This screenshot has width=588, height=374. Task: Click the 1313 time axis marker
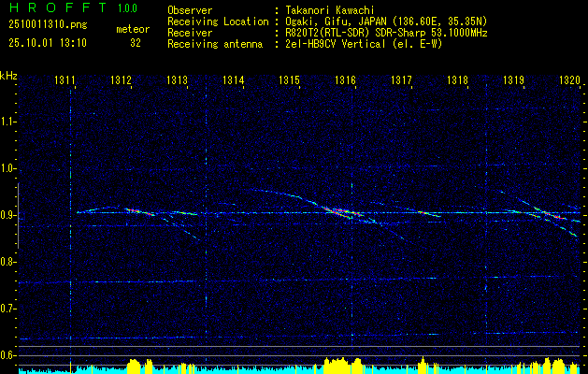[x=177, y=79]
